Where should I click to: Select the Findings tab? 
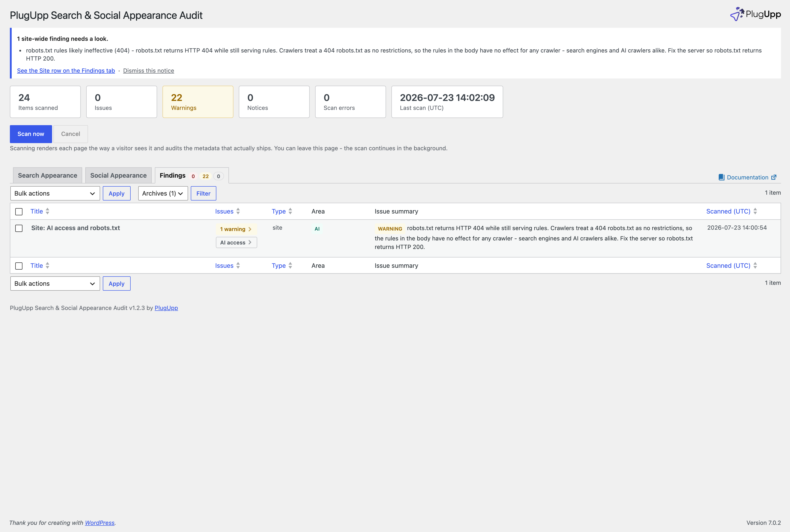[x=172, y=175]
